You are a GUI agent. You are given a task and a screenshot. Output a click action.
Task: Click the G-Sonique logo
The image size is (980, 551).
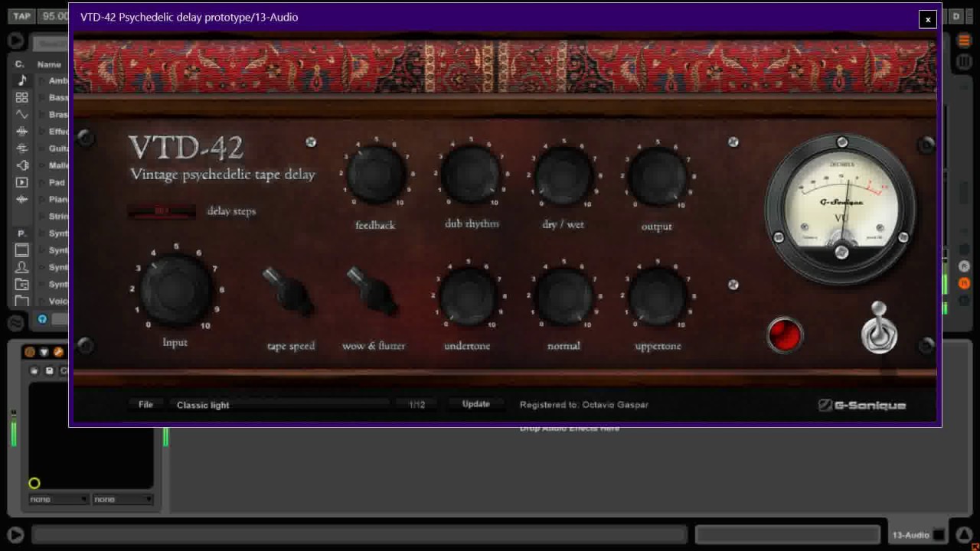click(862, 406)
